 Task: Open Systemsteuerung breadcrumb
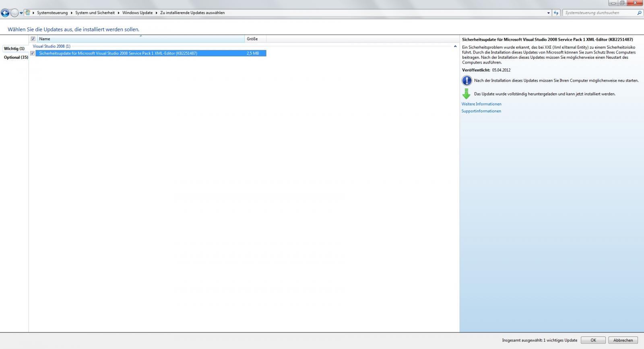tap(52, 13)
